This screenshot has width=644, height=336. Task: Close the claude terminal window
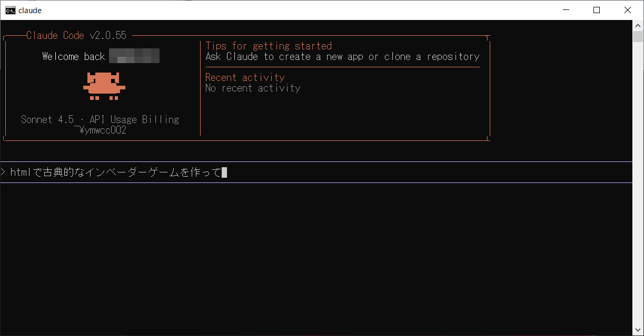[627, 10]
